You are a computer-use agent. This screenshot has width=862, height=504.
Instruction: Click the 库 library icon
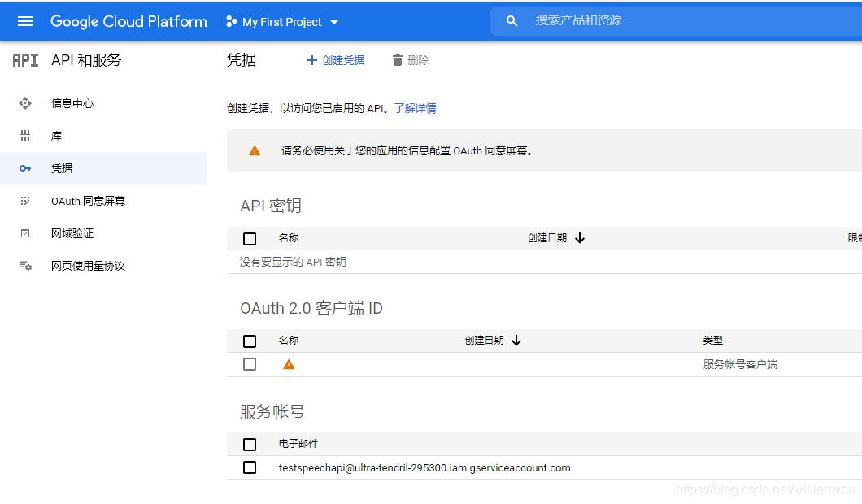pos(25,136)
